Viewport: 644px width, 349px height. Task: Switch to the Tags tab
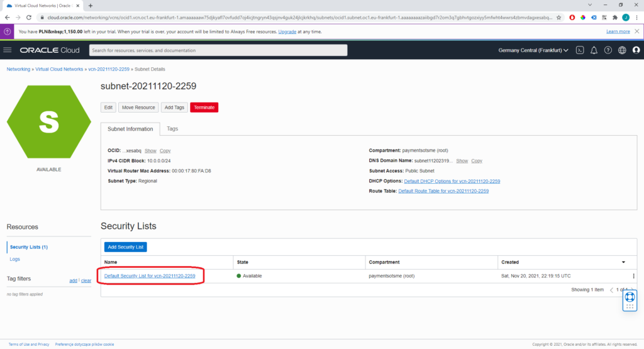coord(172,128)
